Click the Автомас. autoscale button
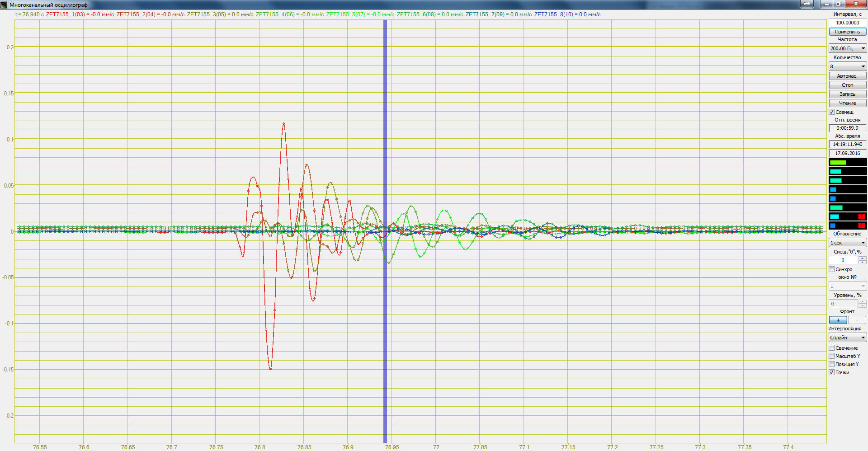This screenshot has width=868, height=451. (x=847, y=76)
